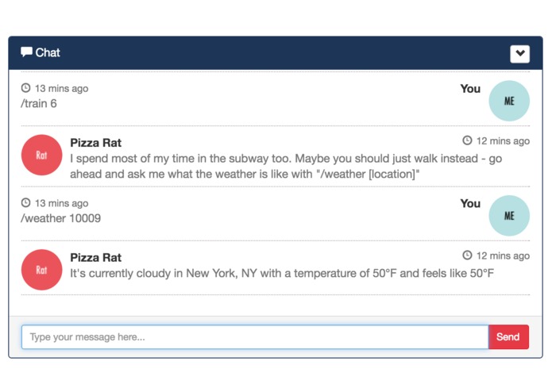Screen dimensions: 552x392
Task: Click the ME avatar beside /weather 10009
Action: click(x=509, y=216)
